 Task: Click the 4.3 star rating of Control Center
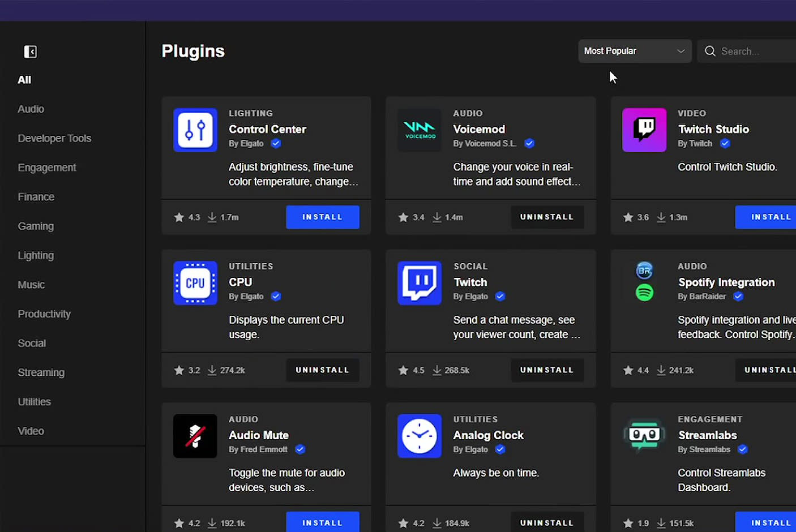point(187,217)
